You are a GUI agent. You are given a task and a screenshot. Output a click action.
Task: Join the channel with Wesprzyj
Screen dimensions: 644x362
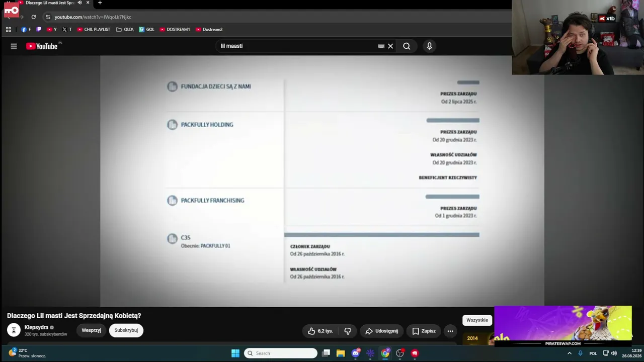(92, 330)
